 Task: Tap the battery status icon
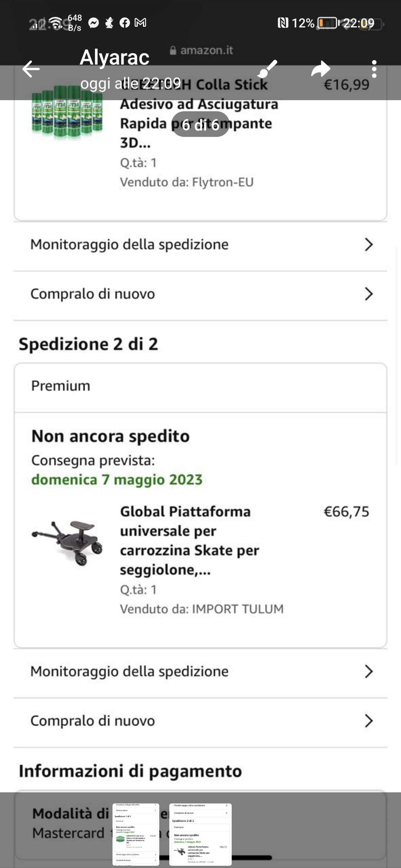click(x=327, y=23)
